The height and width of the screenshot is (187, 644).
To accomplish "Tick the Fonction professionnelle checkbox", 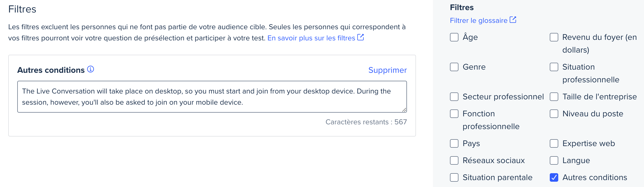I will click(x=454, y=114).
